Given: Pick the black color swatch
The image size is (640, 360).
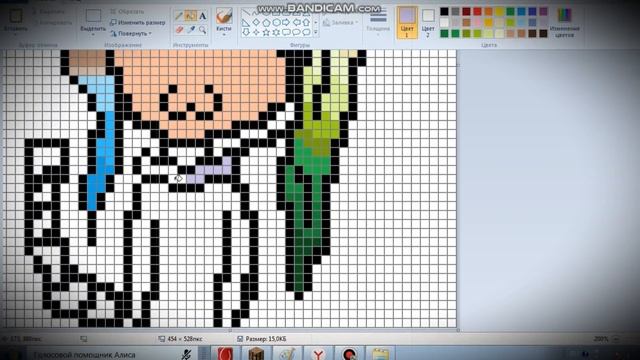Looking at the screenshot, I should [x=444, y=12].
